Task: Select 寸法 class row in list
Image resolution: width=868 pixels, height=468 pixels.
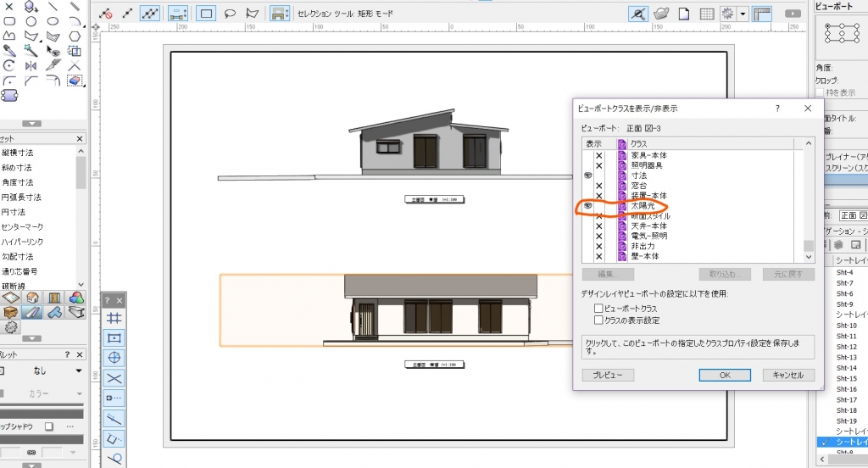Action: coord(644,175)
